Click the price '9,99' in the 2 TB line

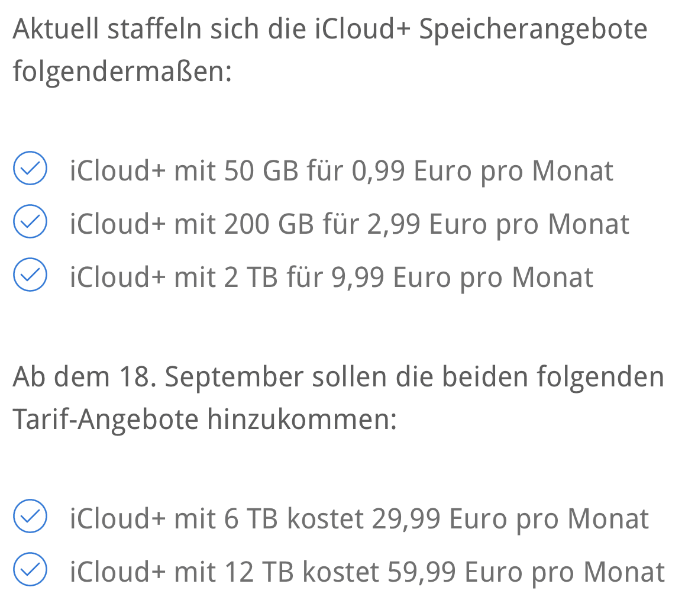coord(358,278)
